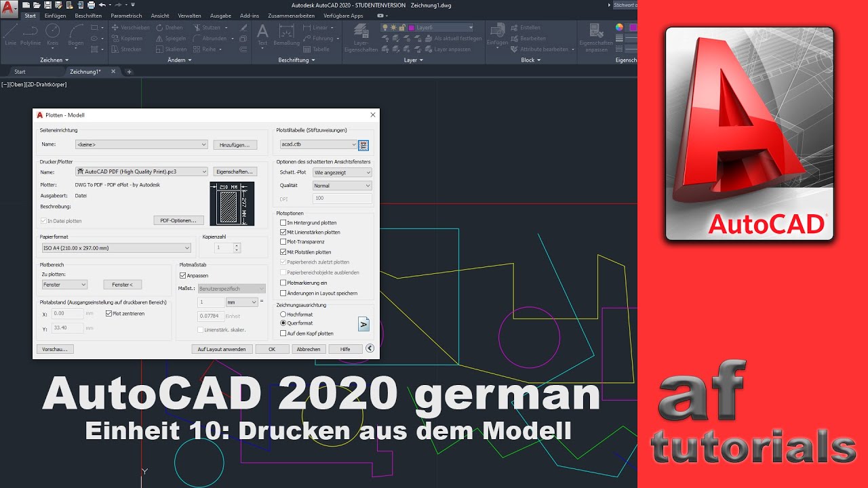Check Änderungen in Layout speichern
The image size is (868, 488).
(x=283, y=293)
